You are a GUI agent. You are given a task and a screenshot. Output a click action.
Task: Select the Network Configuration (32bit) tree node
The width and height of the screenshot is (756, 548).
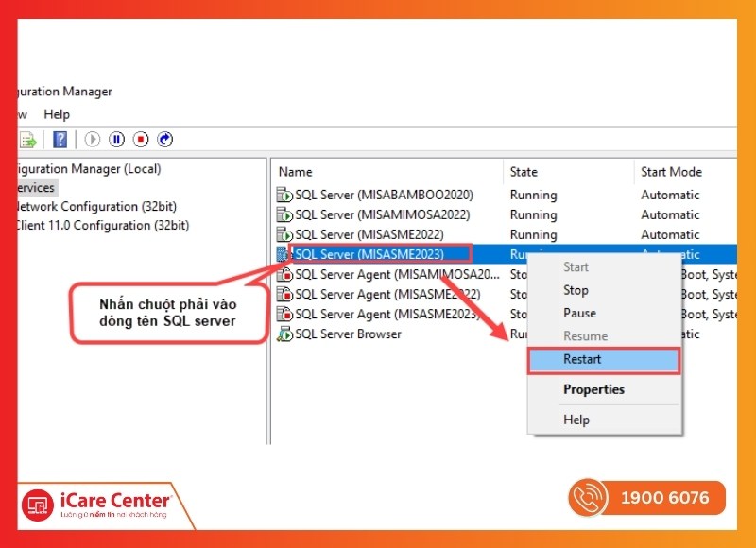pos(97,206)
